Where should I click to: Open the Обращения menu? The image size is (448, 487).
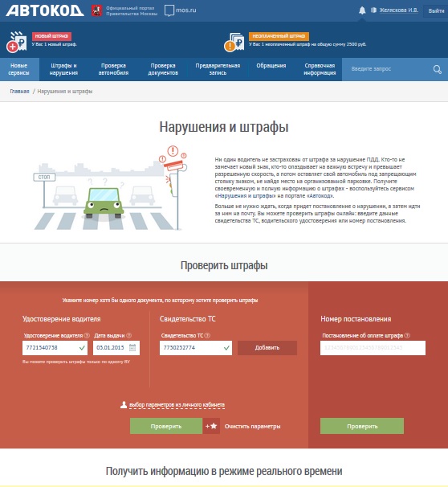[271, 66]
